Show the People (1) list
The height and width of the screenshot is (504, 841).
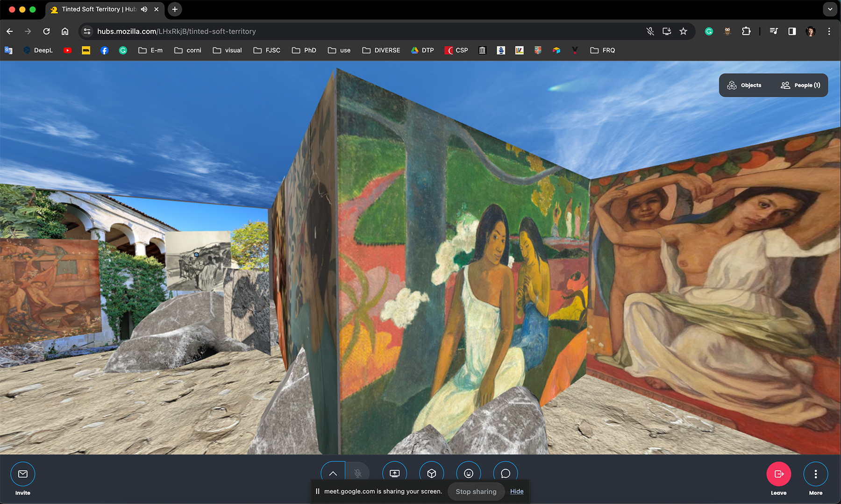(x=800, y=85)
